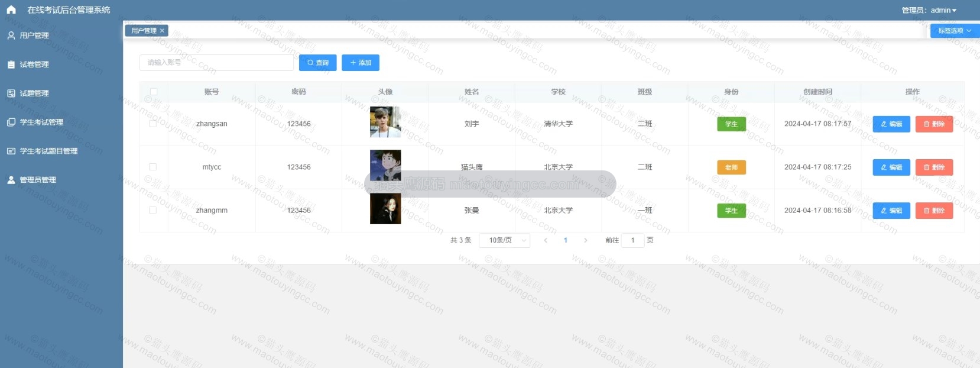The width and height of the screenshot is (980, 368).
Task: Edit the mtycc user
Action: pos(891,167)
